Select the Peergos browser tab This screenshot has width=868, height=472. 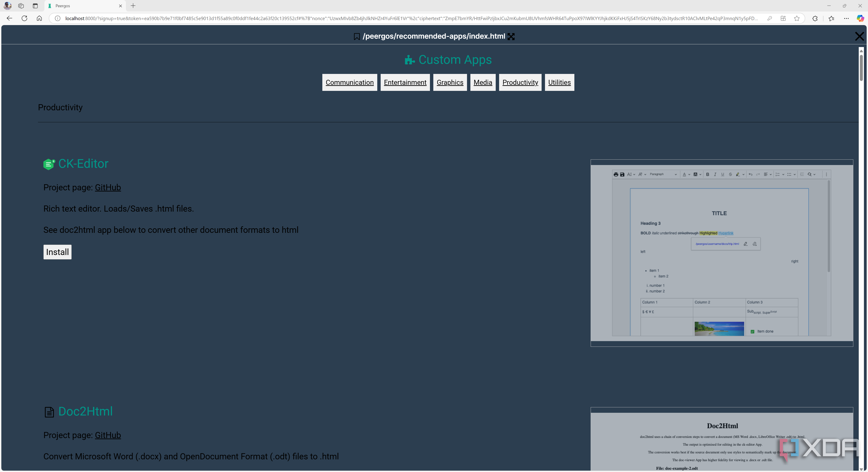(85, 6)
